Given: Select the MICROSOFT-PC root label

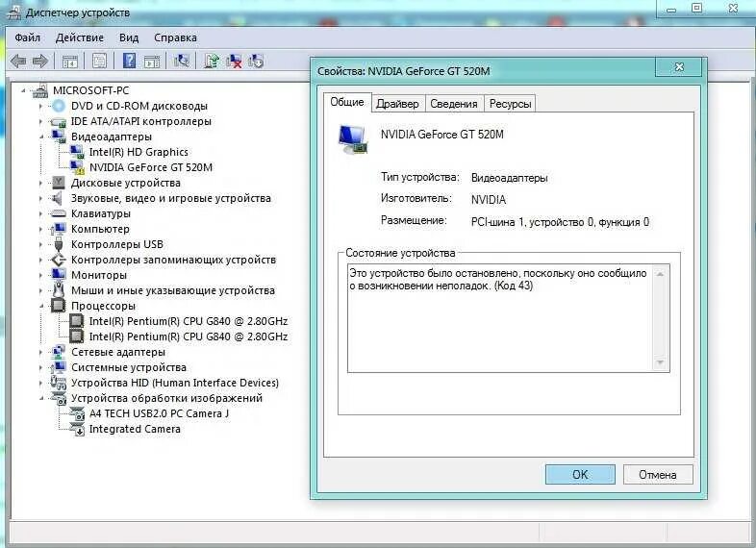Looking at the screenshot, I should point(90,90).
